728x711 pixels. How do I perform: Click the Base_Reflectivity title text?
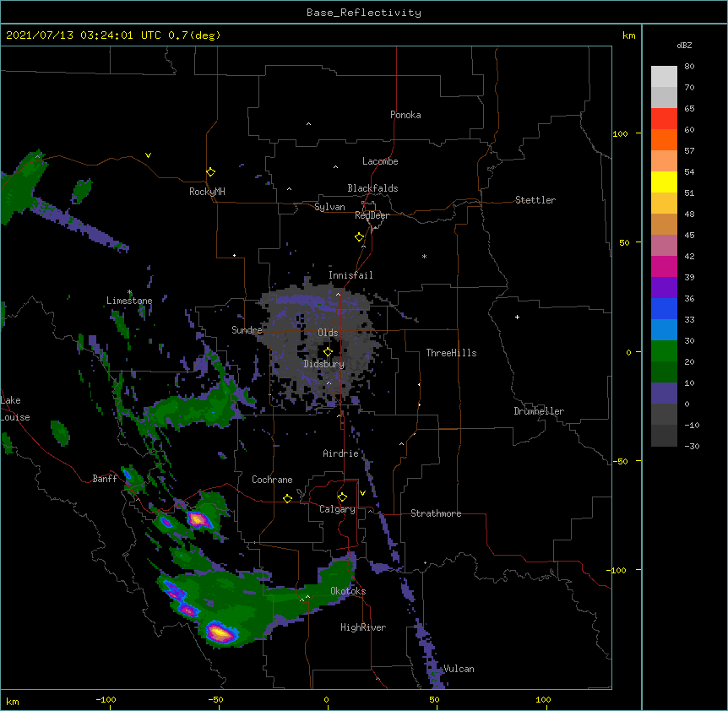point(364,13)
